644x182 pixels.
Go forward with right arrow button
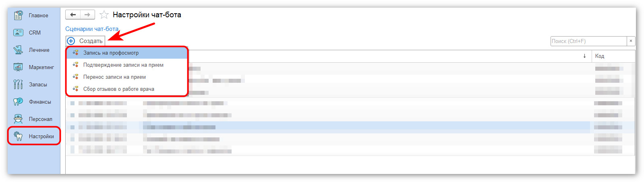pos(87,15)
